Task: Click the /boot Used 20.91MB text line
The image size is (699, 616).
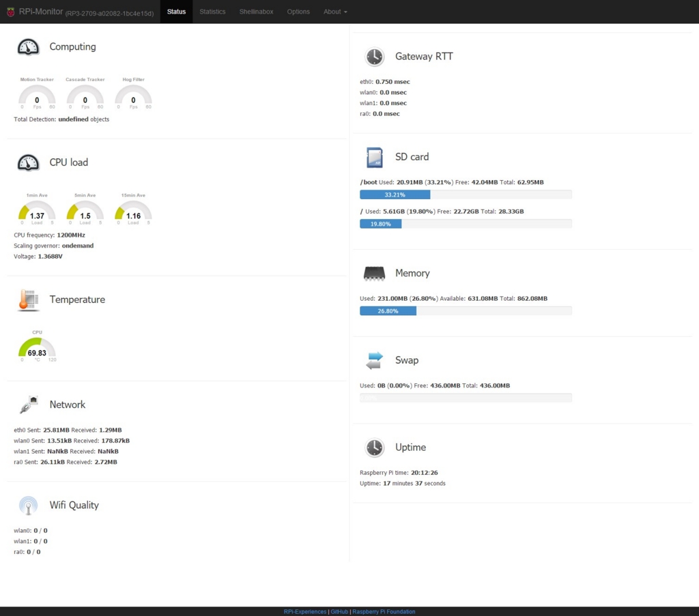Action: click(x=452, y=182)
